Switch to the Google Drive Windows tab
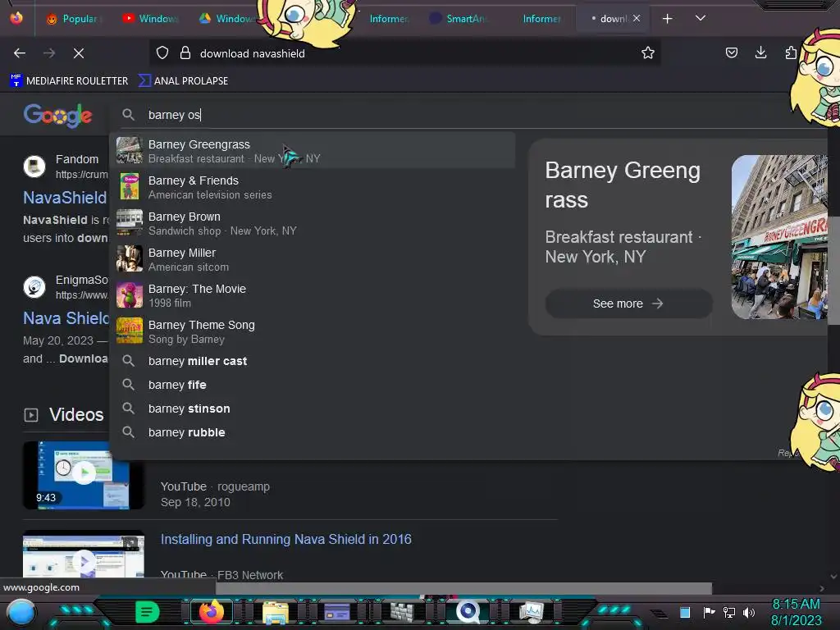The width and height of the screenshot is (840, 630). tap(228, 19)
